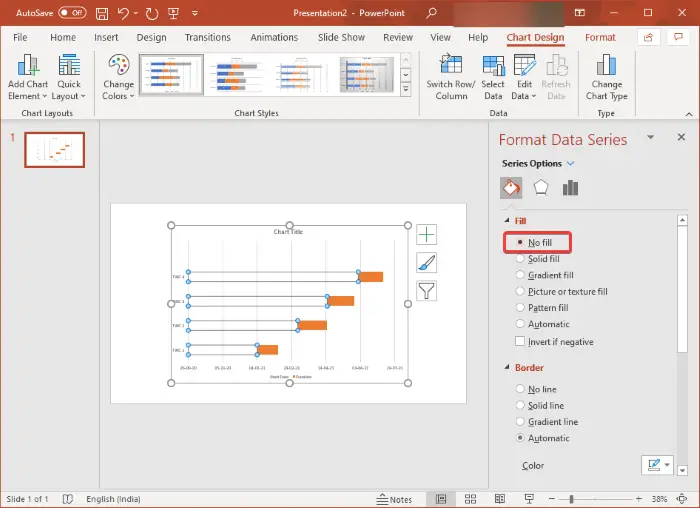Image resolution: width=700 pixels, height=508 pixels.
Task: Click the Redo icon
Action: click(x=152, y=13)
